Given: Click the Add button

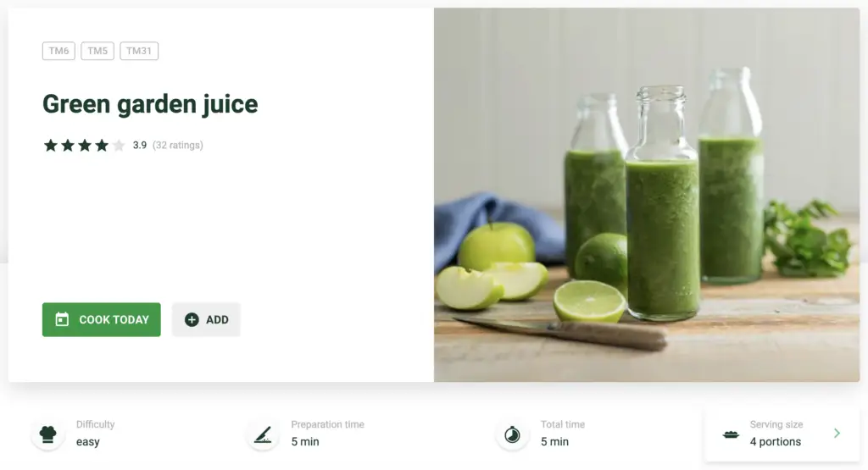Looking at the screenshot, I should point(206,319).
